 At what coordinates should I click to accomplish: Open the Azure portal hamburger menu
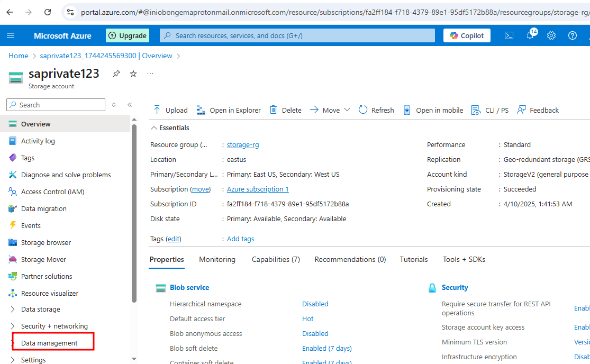pos(11,36)
